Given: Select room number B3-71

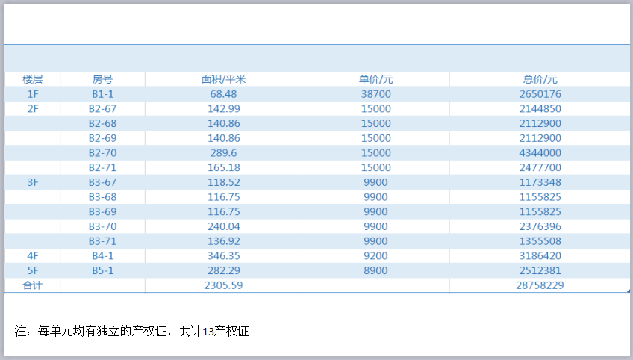Looking at the screenshot, I should point(103,241).
